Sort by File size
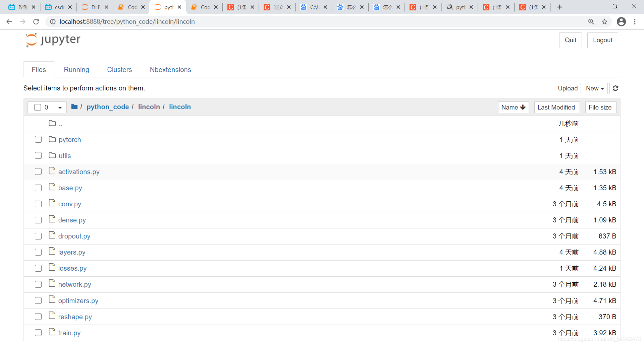644x345 pixels. pyautogui.click(x=600, y=107)
